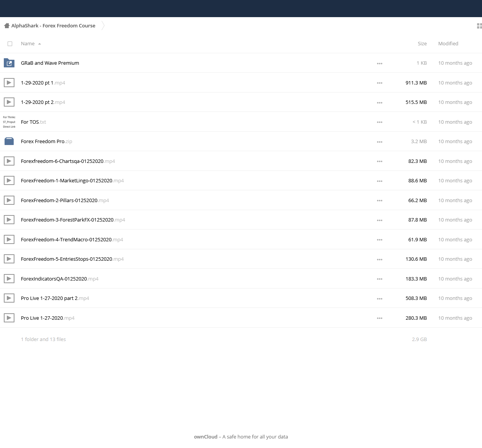The image size is (482, 448).
Task: Play ForexFreedom-3-ForestParkFX-01252020.mp4
Action: (x=73, y=220)
